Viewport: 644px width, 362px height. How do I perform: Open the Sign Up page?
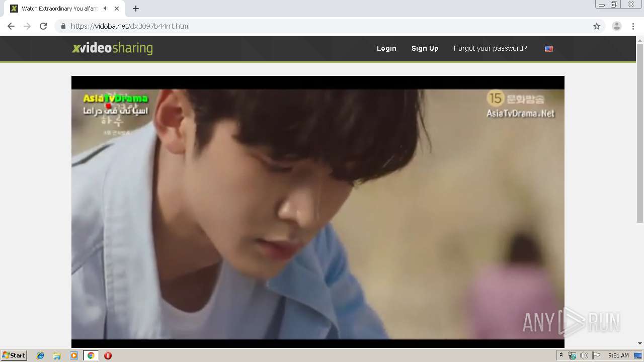pos(425,48)
